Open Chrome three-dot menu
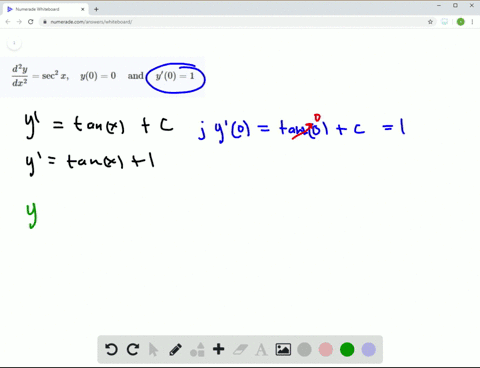Screen dimensions: 480x368 (x=472, y=22)
